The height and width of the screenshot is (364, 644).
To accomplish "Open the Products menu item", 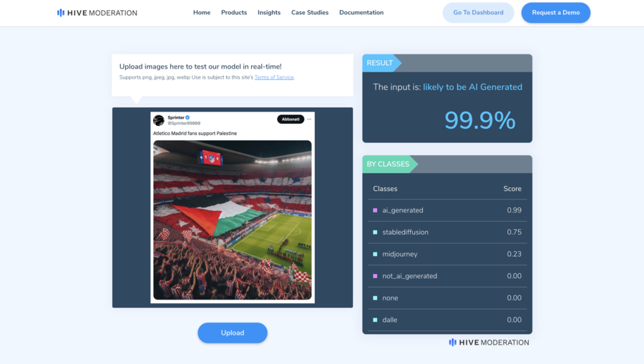I will click(234, 13).
